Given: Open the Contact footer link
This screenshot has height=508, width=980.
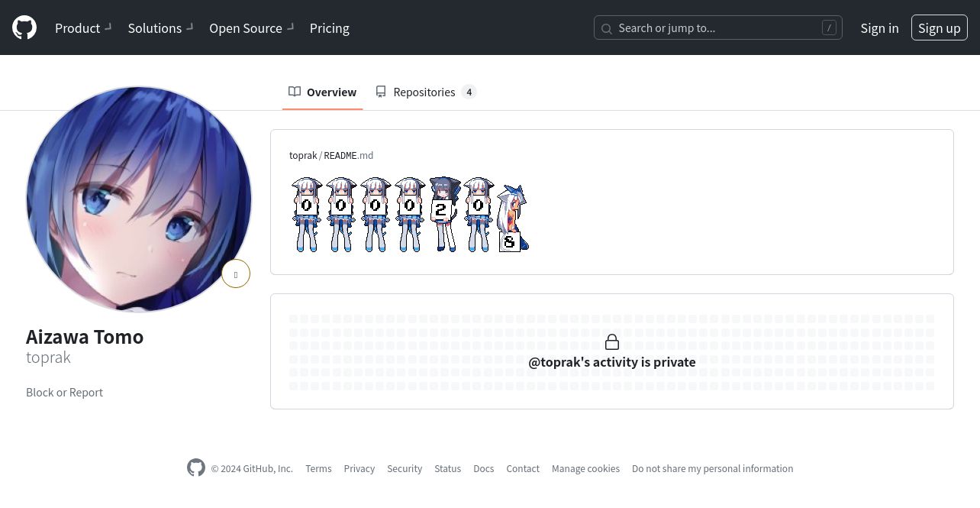Looking at the screenshot, I should click(523, 468).
